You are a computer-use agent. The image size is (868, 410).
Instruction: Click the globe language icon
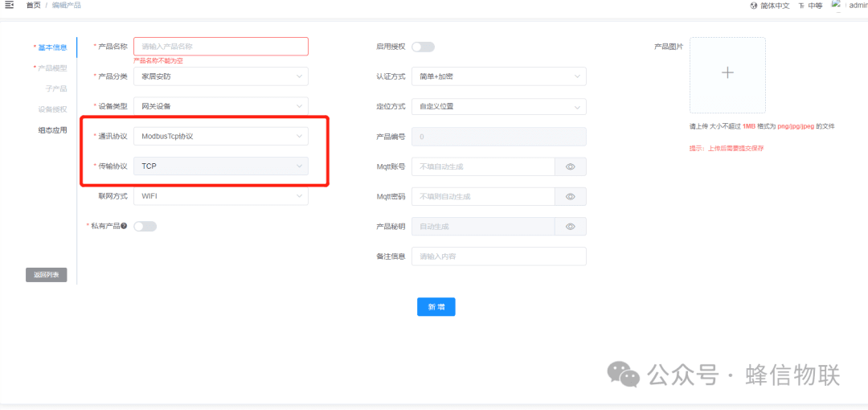pyautogui.click(x=753, y=6)
